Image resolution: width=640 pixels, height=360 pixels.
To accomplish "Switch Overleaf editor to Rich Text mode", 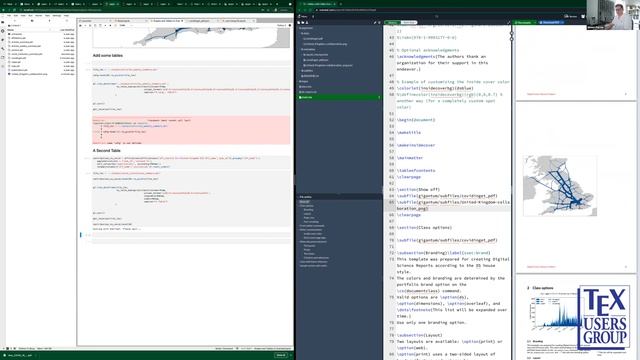I will click(x=409, y=22).
